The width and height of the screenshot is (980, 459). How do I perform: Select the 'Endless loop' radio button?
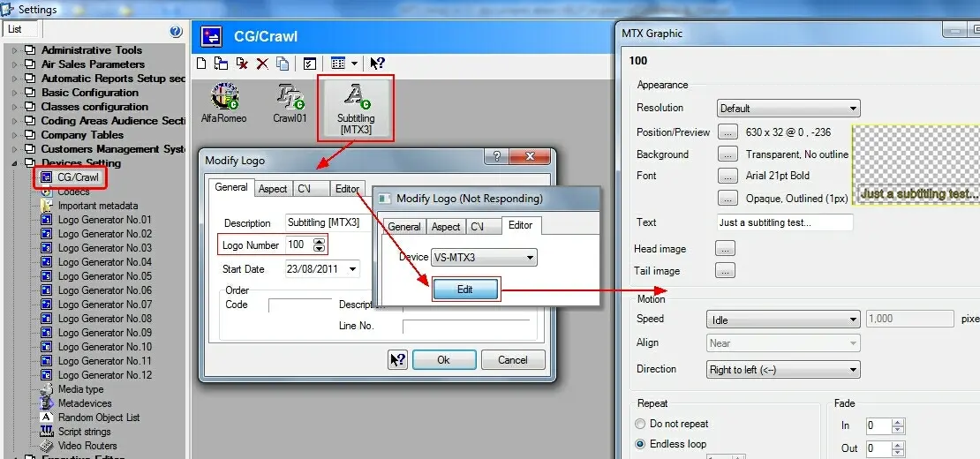tap(641, 444)
